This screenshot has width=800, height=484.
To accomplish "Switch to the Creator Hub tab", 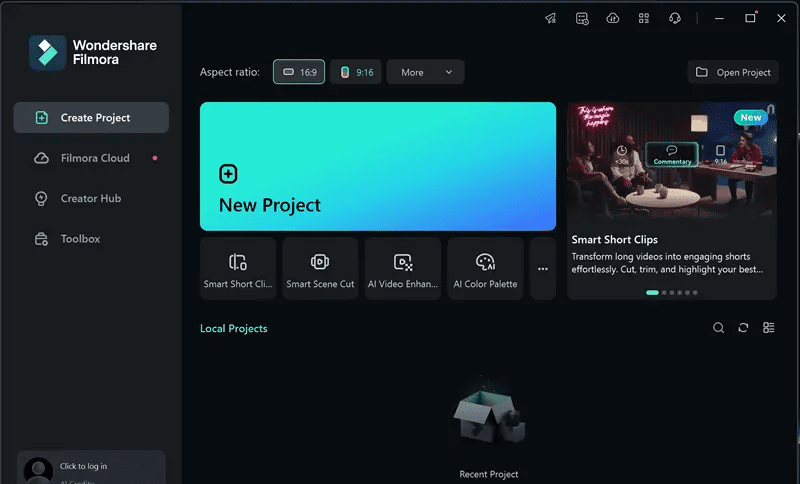I will [90, 198].
